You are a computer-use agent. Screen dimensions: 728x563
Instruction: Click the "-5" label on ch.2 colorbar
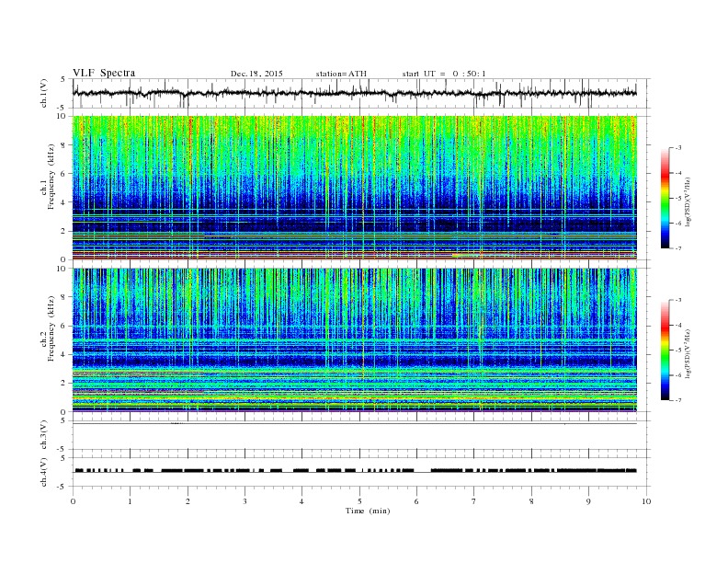point(677,350)
